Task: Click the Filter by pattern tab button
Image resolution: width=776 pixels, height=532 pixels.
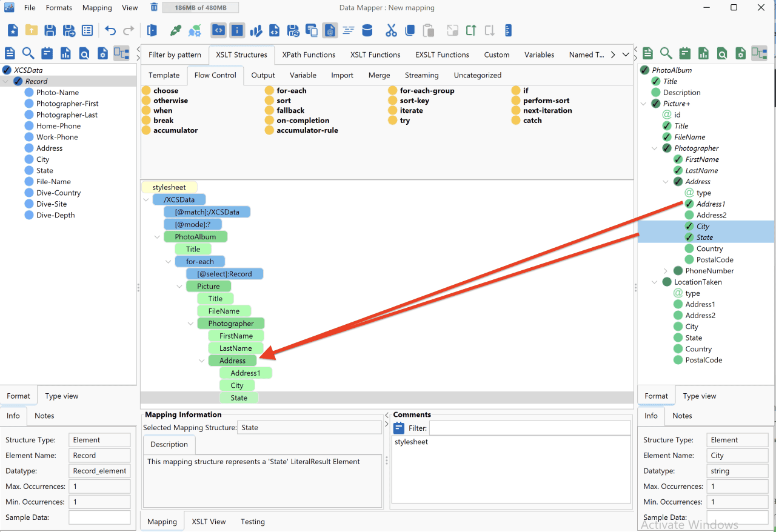Action: [175, 55]
